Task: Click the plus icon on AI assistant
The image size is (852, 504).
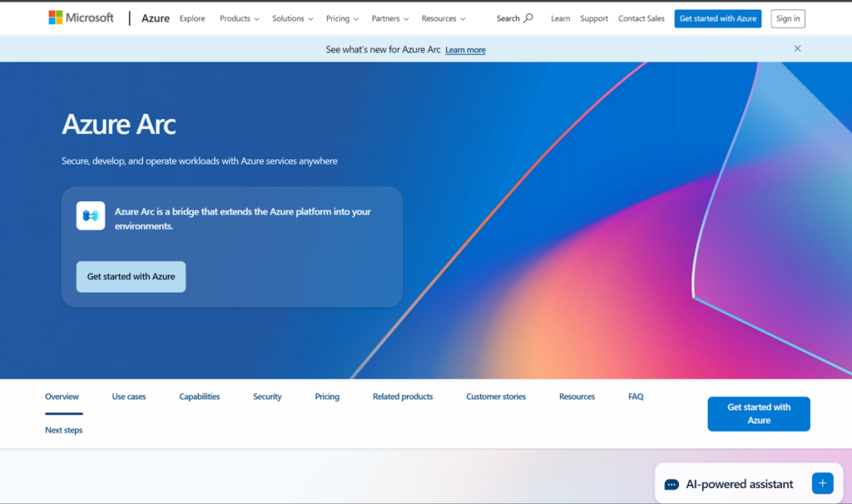Action: tap(822, 483)
